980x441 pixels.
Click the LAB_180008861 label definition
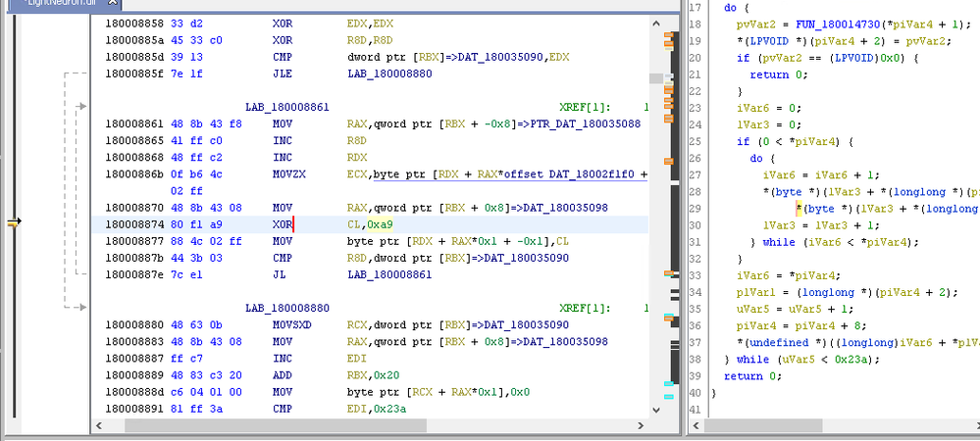point(286,108)
